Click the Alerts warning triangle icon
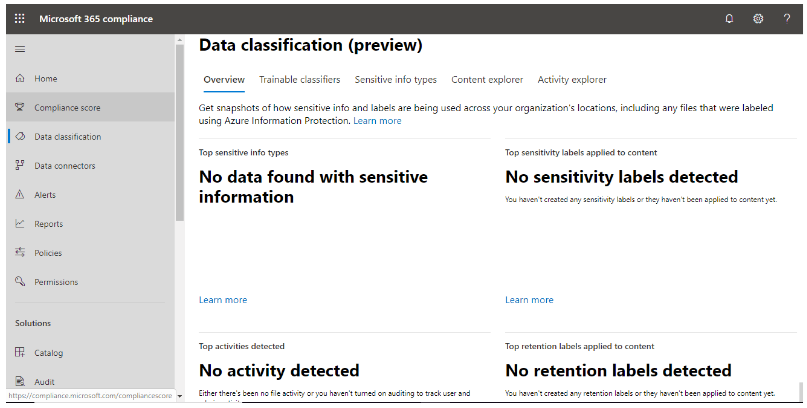807x408 pixels. (20, 194)
